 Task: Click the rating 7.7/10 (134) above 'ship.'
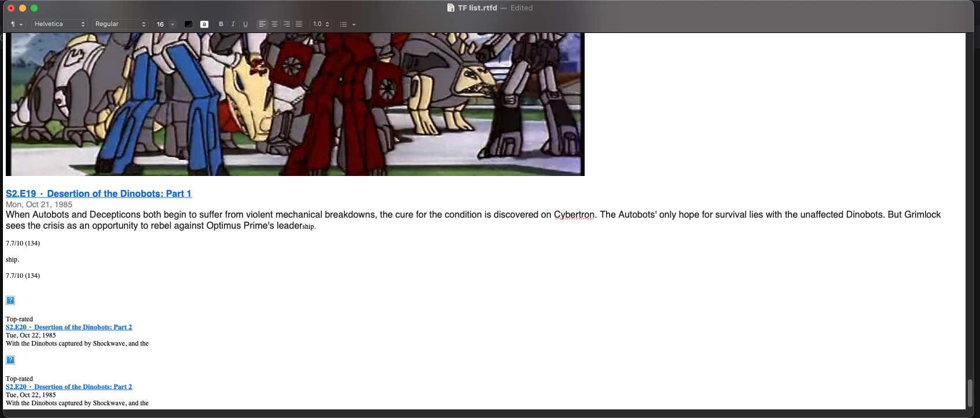23,243
